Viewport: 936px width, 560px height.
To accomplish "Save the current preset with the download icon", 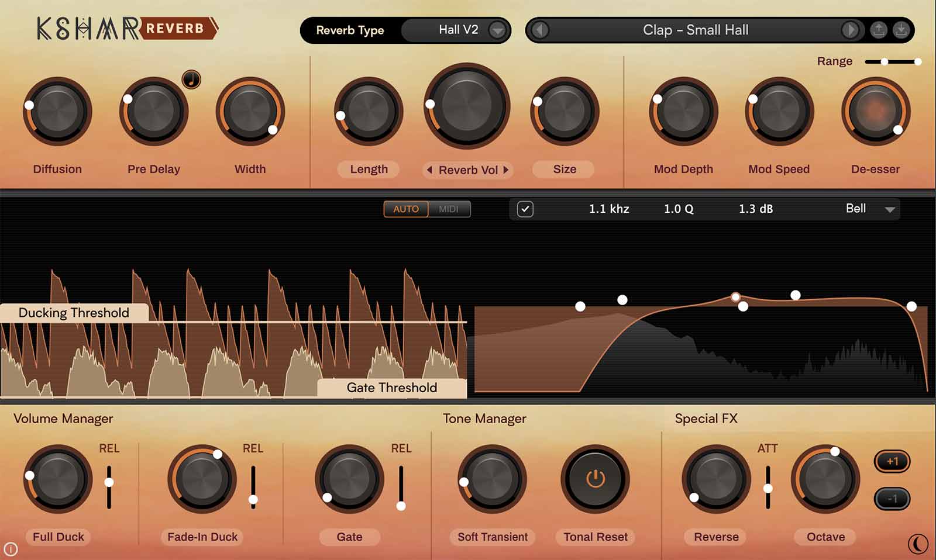I will coord(901,30).
